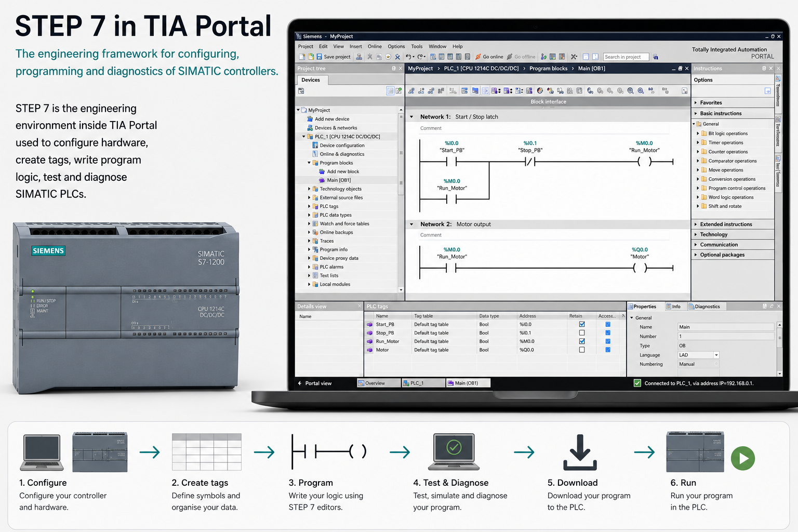This screenshot has height=532, width=798.
Task: Open the Online menu
Action: click(375, 46)
